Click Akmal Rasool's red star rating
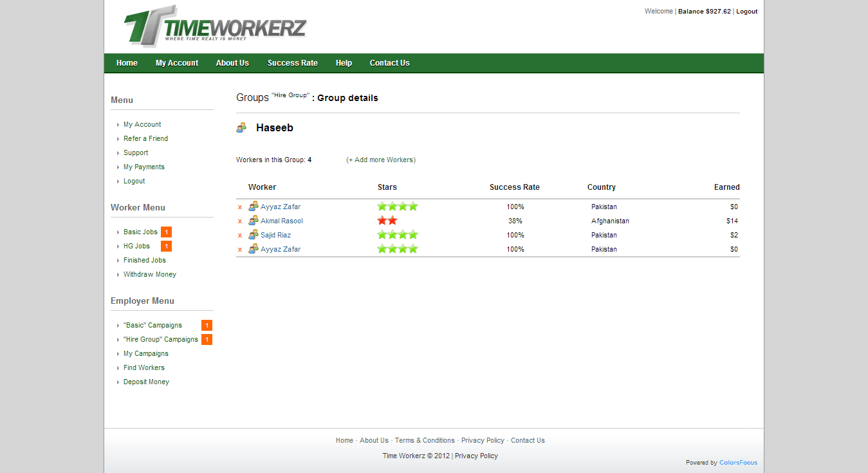 point(387,221)
